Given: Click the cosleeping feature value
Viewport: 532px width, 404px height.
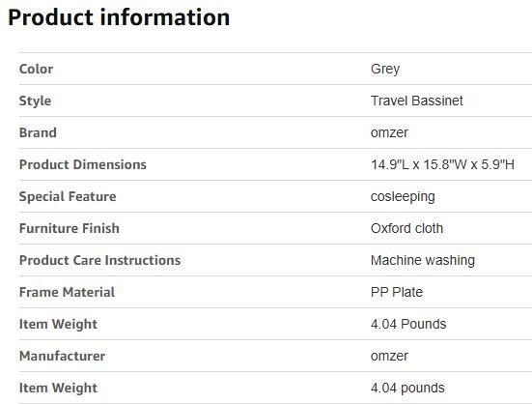Looking at the screenshot, I should tap(403, 196).
